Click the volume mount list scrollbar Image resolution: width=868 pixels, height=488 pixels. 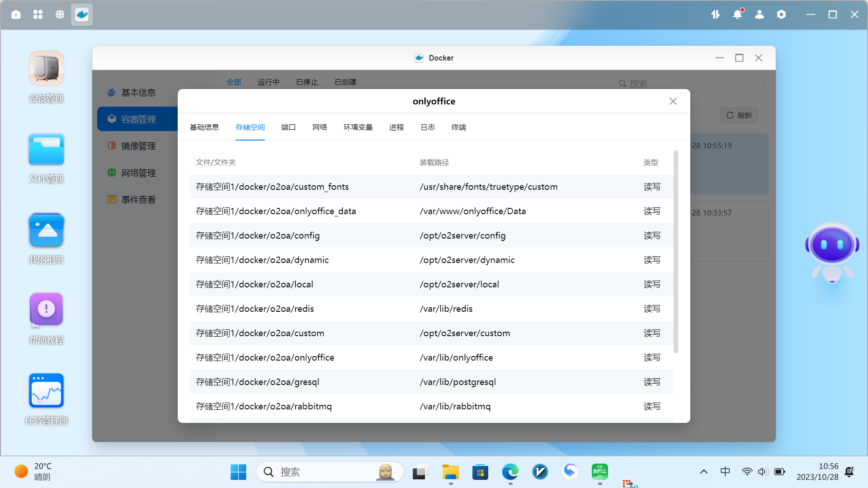click(x=676, y=251)
